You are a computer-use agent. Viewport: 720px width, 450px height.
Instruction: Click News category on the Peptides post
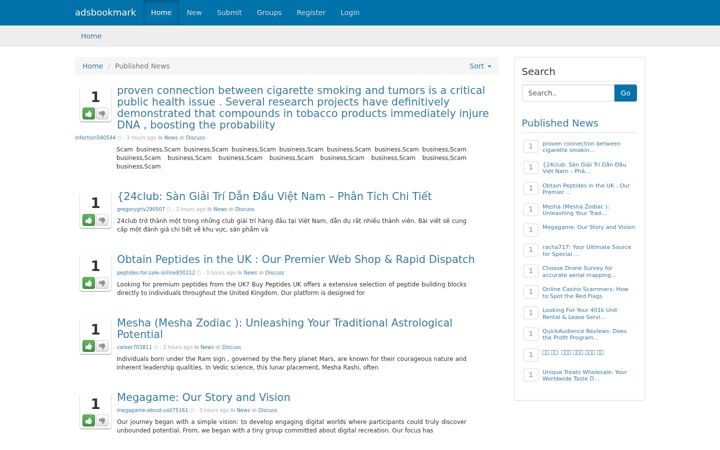tap(250, 273)
